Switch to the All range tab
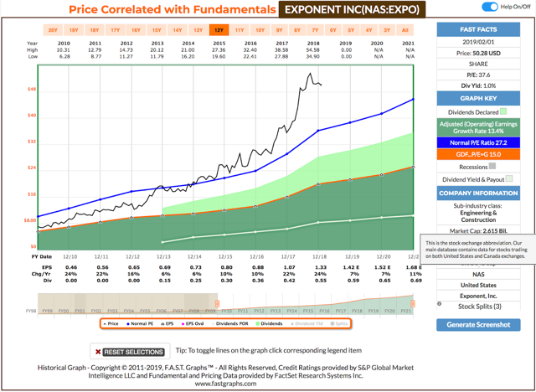The image size is (536, 392). tap(405, 30)
